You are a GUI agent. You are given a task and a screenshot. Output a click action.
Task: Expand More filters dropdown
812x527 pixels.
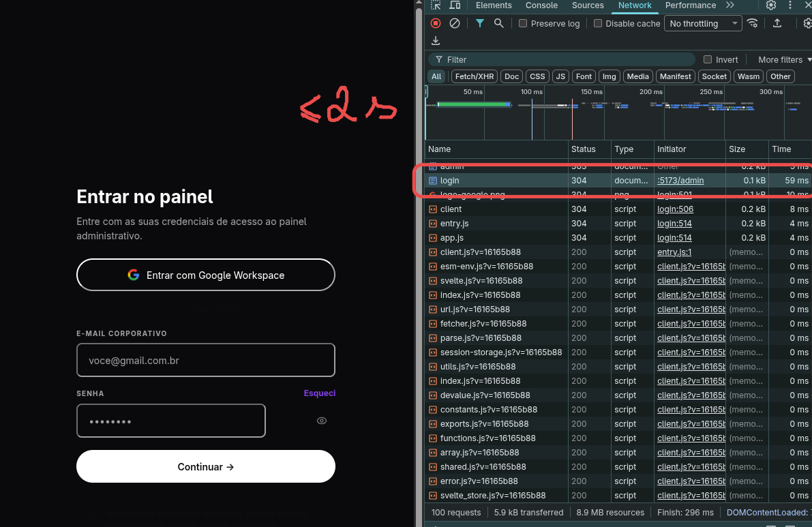(784, 59)
